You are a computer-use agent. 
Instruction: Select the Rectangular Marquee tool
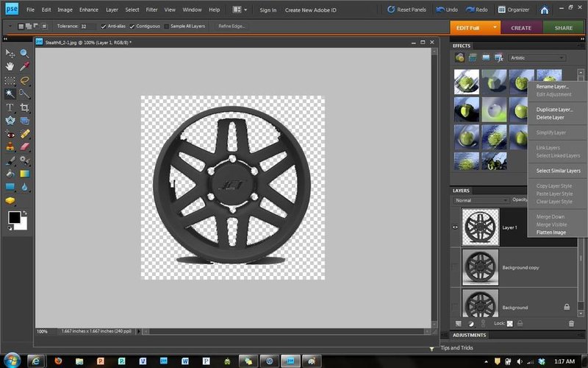(10, 80)
